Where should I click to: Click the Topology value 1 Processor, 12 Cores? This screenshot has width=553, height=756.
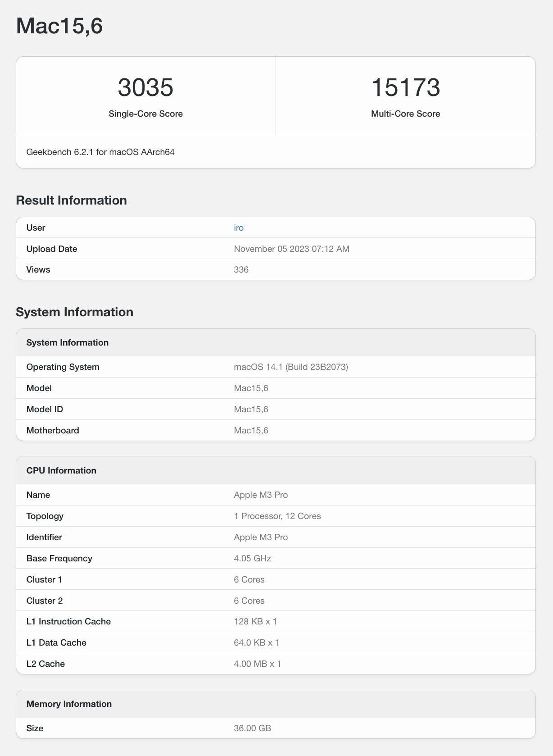(277, 516)
